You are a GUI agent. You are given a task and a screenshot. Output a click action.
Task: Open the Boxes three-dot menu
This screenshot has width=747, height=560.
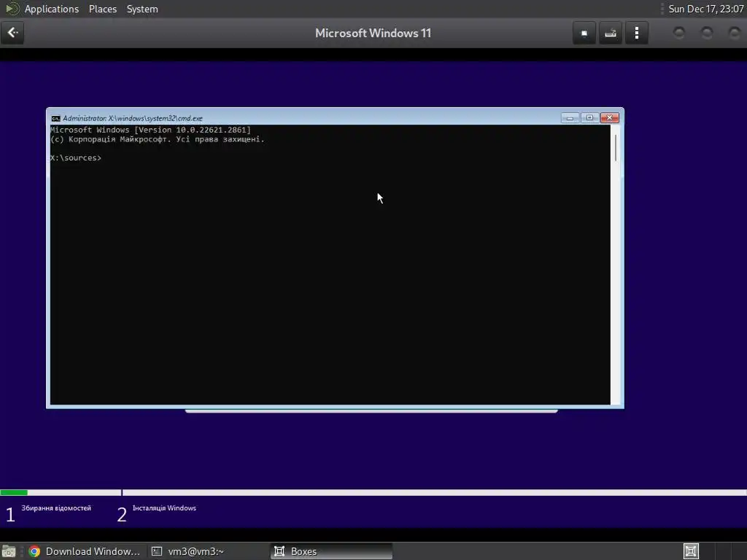tap(636, 34)
